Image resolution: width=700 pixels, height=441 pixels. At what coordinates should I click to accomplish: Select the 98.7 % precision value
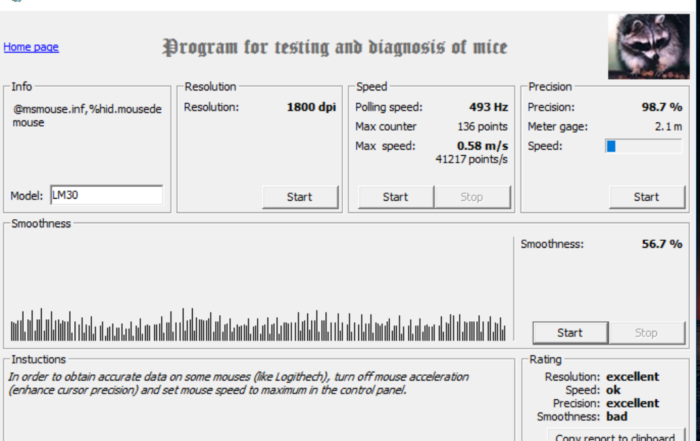(x=662, y=107)
